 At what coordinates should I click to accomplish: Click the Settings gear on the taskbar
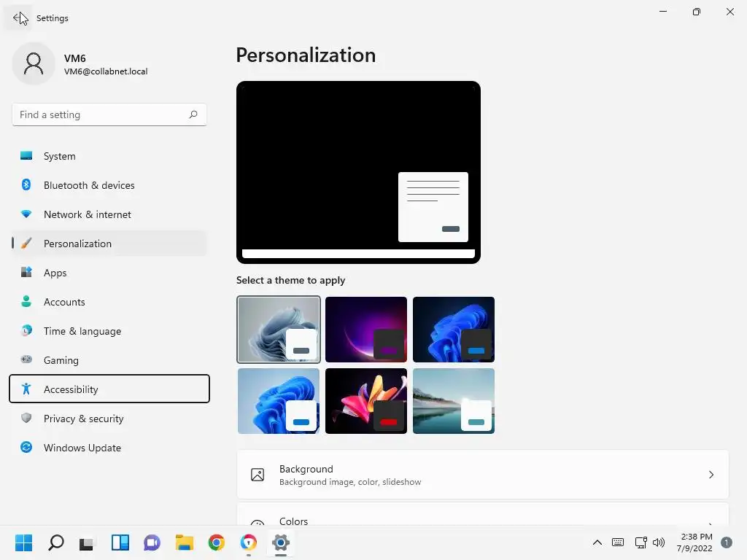point(281,542)
